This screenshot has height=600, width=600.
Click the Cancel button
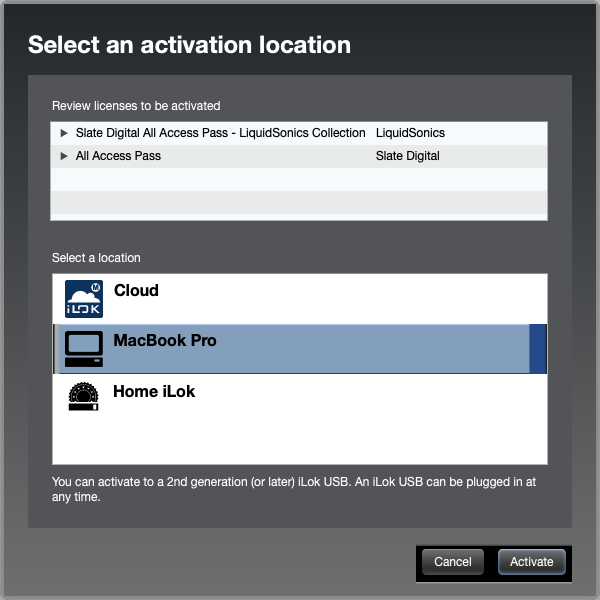(453, 562)
